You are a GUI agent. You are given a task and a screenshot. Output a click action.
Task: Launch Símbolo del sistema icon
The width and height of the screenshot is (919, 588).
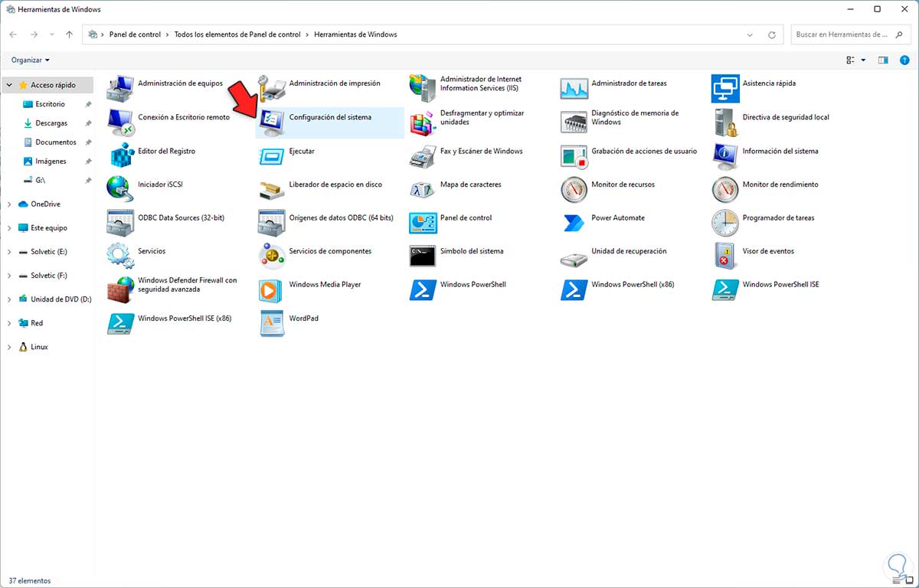423,256
